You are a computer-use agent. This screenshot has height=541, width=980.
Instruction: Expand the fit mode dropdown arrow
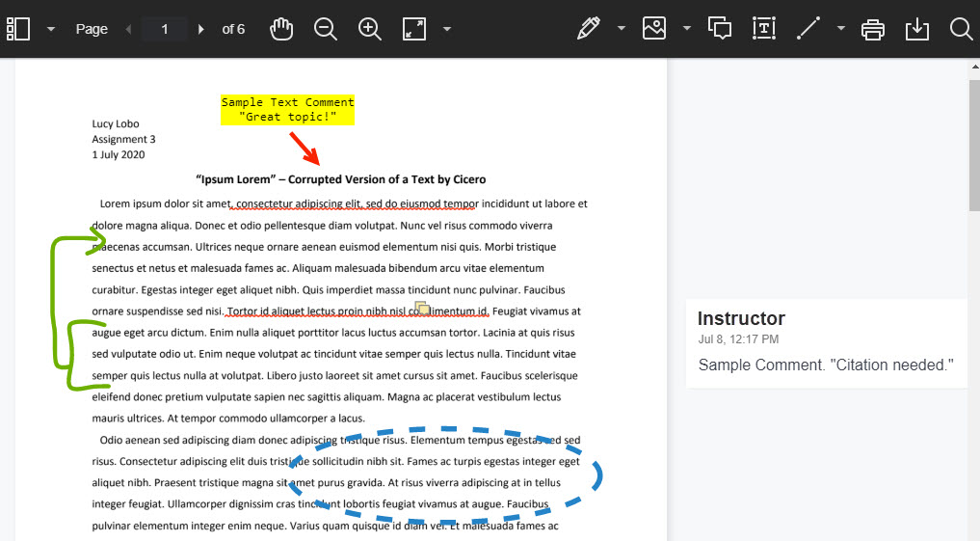click(447, 29)
